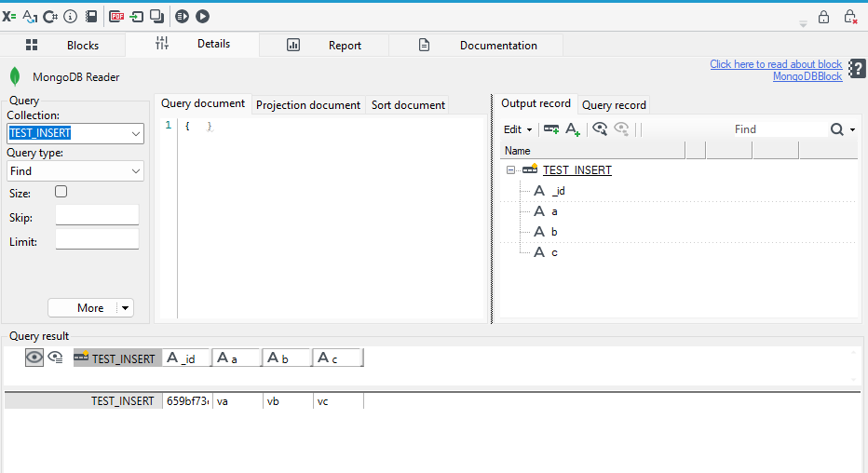868x473 pixels.
Task: Click the overlapping squares copy icon
Action: [157, 17]
